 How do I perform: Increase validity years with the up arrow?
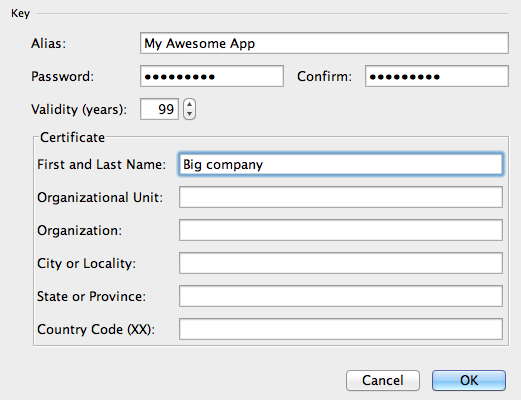(x=189, y=104)
